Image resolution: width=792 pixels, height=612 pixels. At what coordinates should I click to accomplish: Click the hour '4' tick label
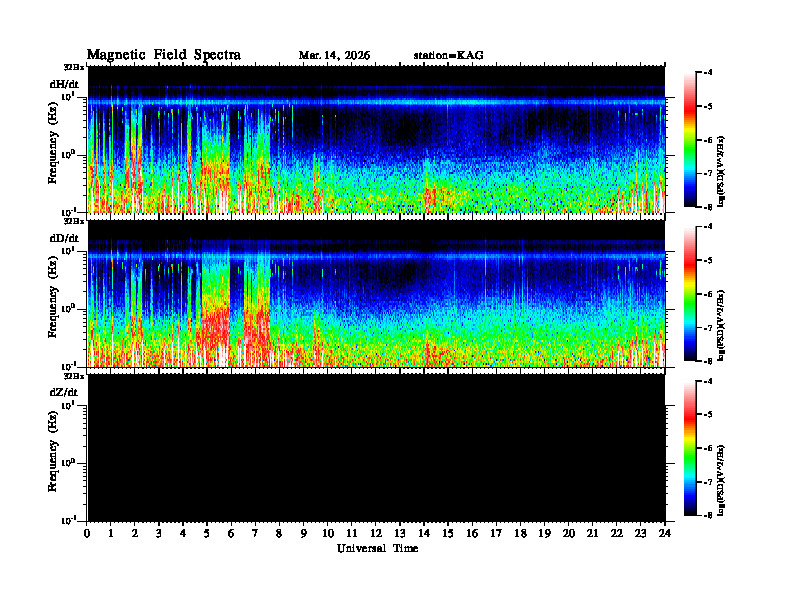(183, 534)
